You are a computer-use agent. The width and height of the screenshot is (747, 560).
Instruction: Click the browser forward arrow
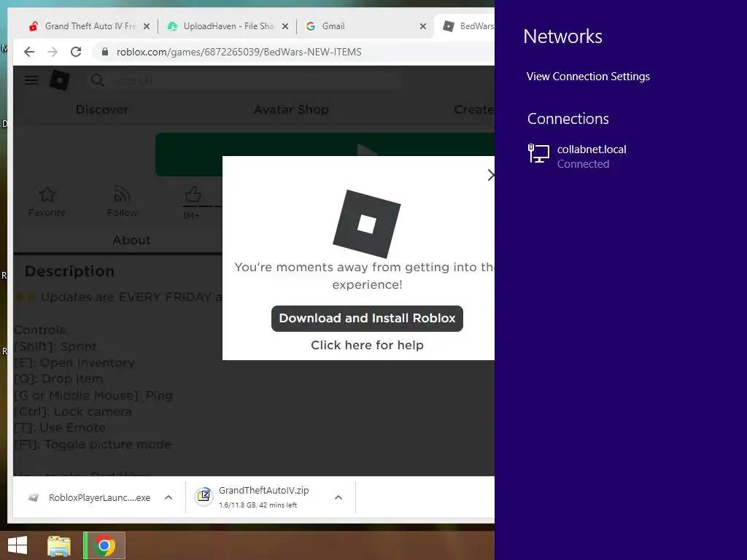[x=53, y=52]
